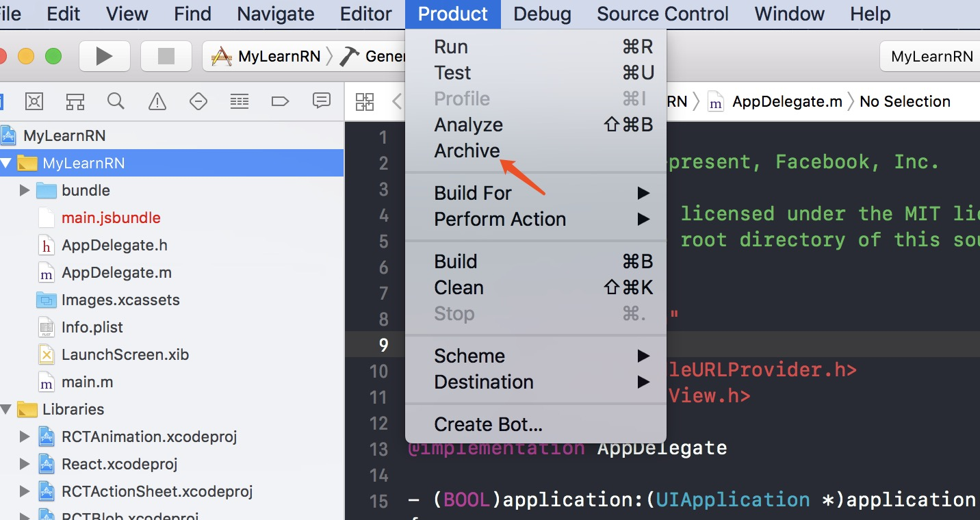
Task: Choose Archive from the Product menu
Action: click(x=467, y=151)
